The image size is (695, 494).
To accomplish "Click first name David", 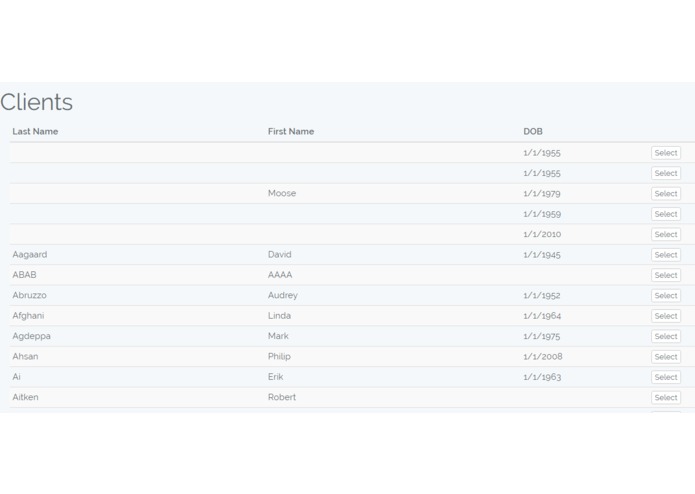I will click(280, 255).
